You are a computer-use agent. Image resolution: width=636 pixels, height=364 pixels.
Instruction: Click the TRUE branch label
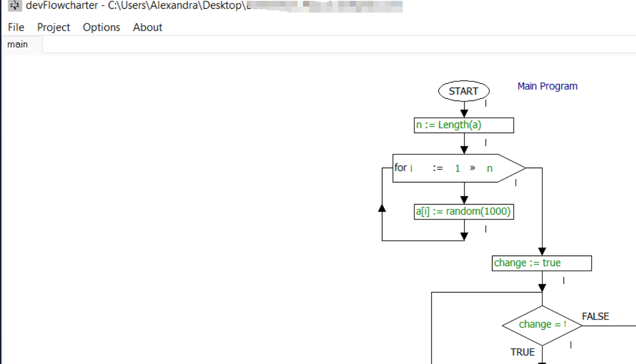tap(522, 352)
